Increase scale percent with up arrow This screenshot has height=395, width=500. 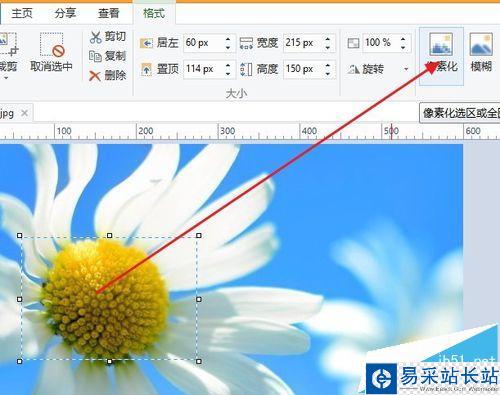pyautogui.click(x=403, y=39)
